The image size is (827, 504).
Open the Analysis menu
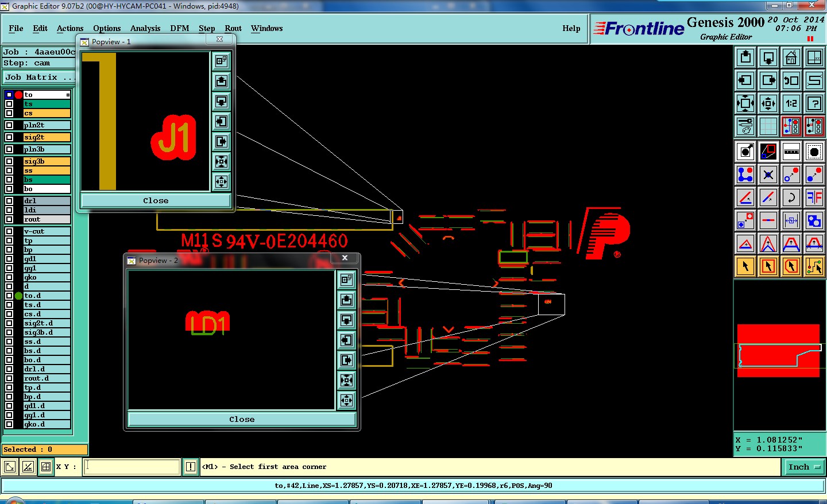145,28
